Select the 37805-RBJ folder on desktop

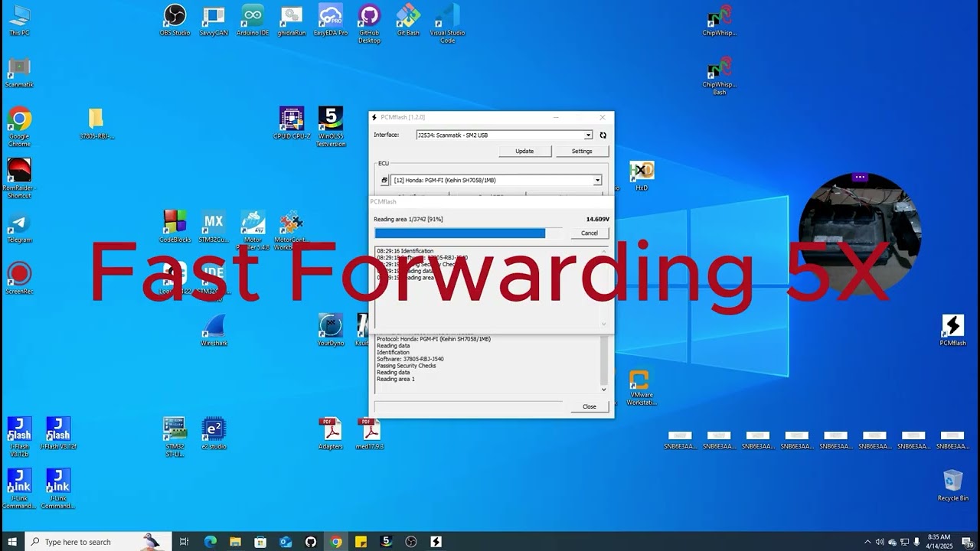pyautogui.click(x=96, y=122)
